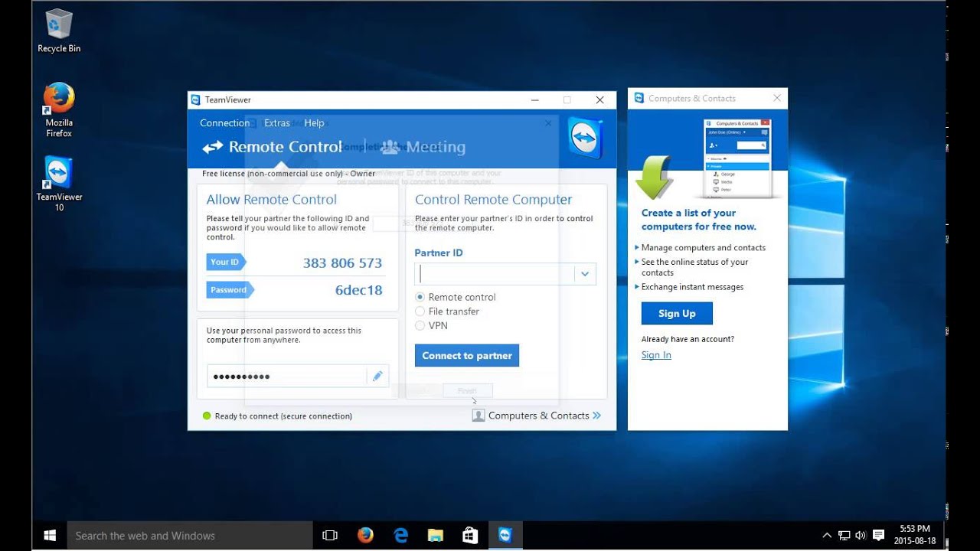The image size is (980, 551).
Task: Select the VPN radio option
Action: (420, 325)
